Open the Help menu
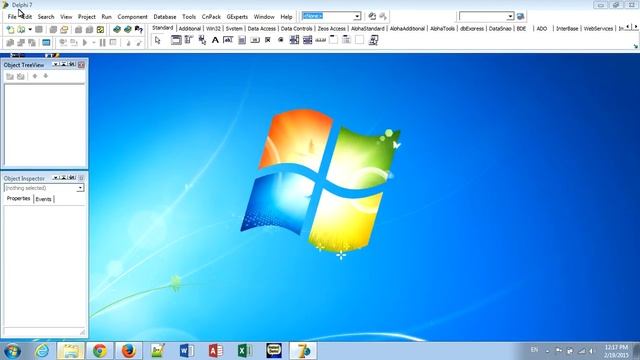640x360 pixels. pyautogui.click(x=286, y=17)
